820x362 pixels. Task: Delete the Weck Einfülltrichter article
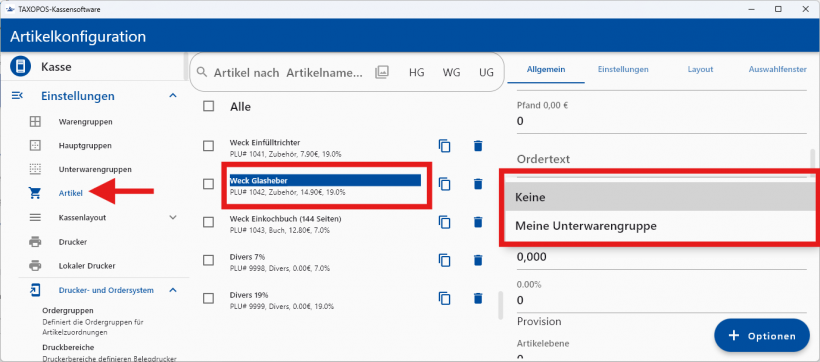click(477, 146)
